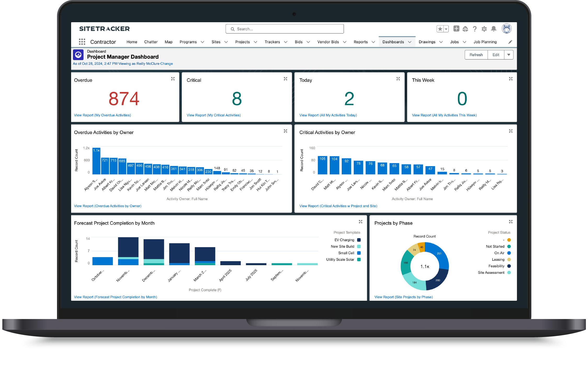
Task: Toggle favorite on current page star icon
Action: click(x=440, y=29)
